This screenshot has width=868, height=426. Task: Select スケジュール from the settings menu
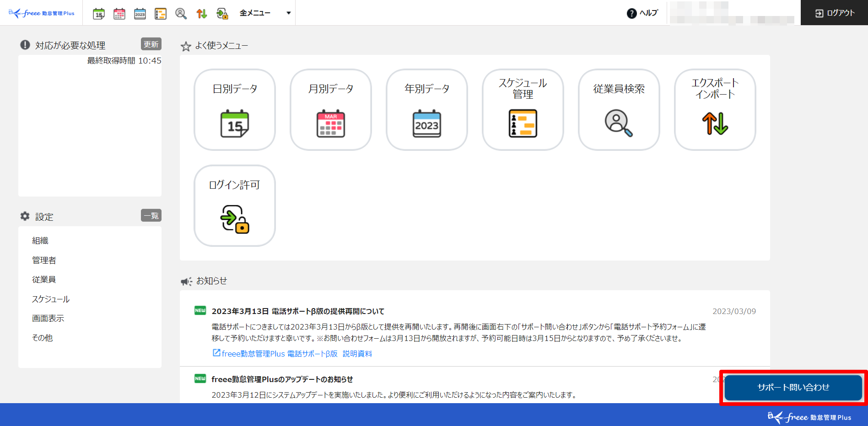50,299
